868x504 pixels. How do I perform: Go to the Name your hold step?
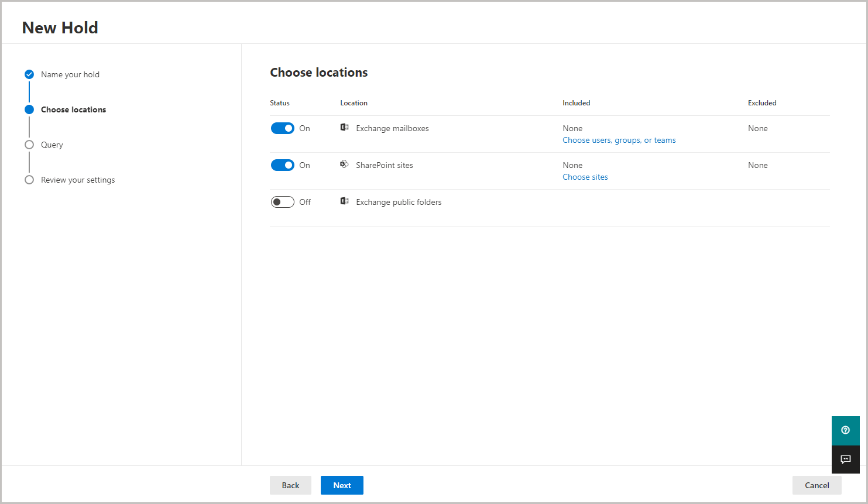(70, 74)
